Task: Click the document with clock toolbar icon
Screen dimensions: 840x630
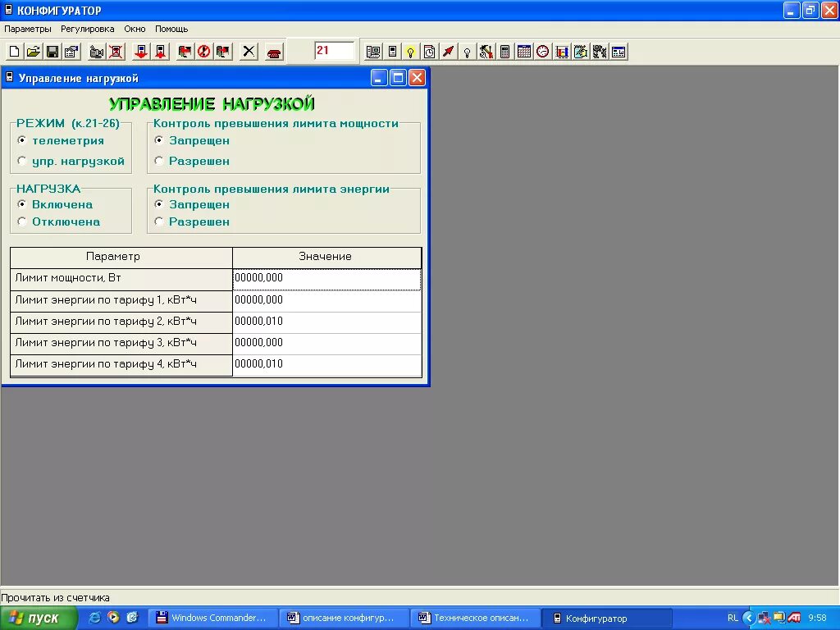Action: (430, 52)
